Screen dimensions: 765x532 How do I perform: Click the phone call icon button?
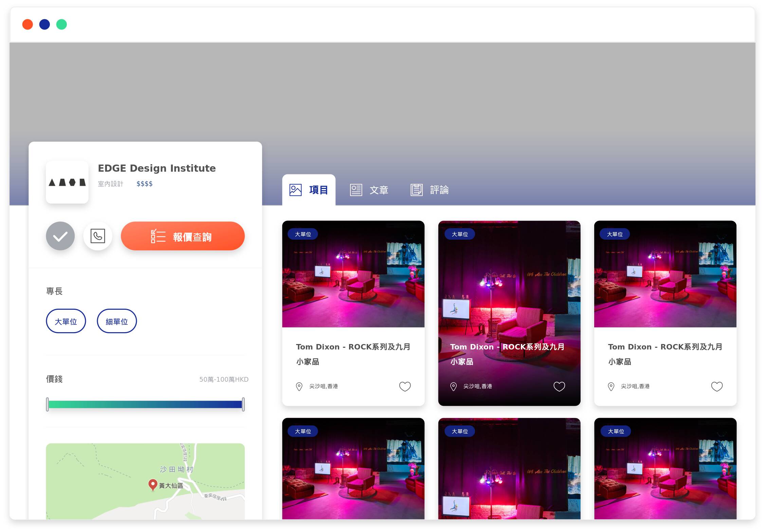tap(98, 236)
